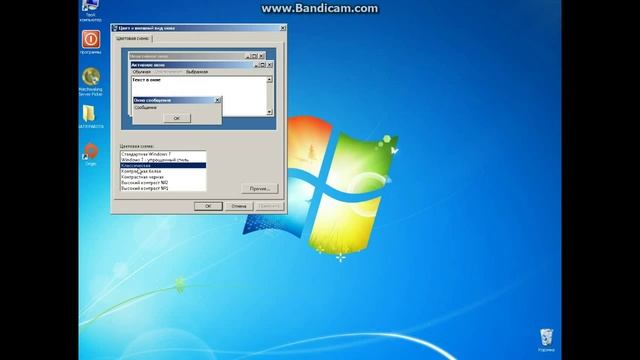Close the color and appearance dialog
Screen dimensions: 640x360
tap(282, 28)
